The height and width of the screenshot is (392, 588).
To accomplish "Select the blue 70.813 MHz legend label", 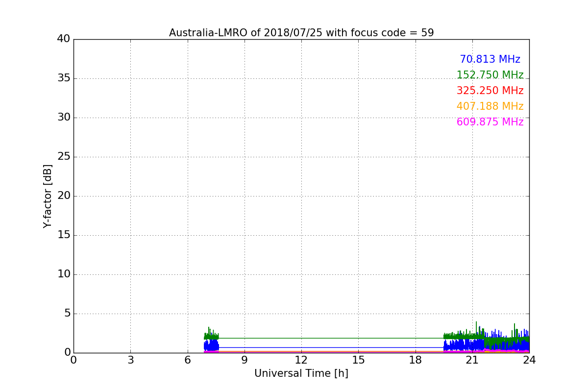I will (x=490, y=59).
